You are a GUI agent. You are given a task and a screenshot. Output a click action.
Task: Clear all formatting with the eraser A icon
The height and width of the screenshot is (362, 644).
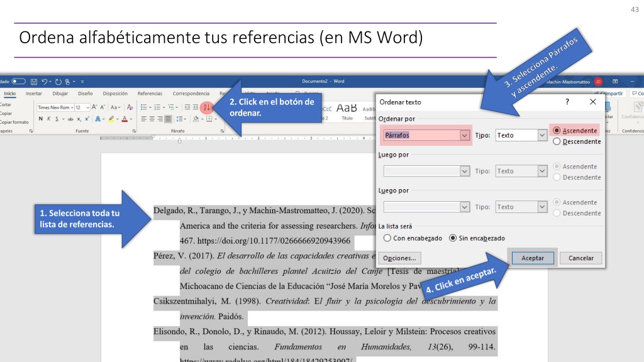pos(130,107)
